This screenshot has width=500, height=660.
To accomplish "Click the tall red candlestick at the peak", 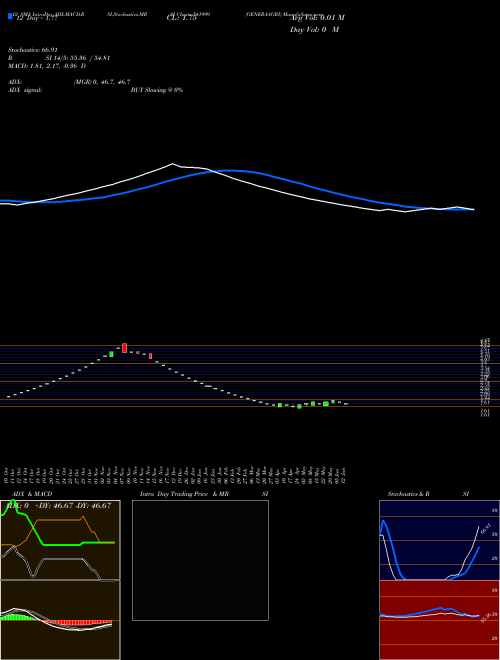I will [x=125, y=348].
